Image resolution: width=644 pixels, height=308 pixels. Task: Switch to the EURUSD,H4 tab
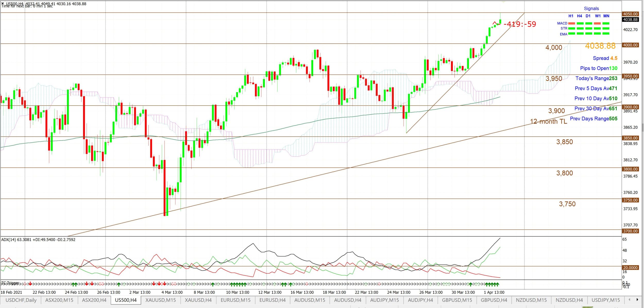point(272,300)
